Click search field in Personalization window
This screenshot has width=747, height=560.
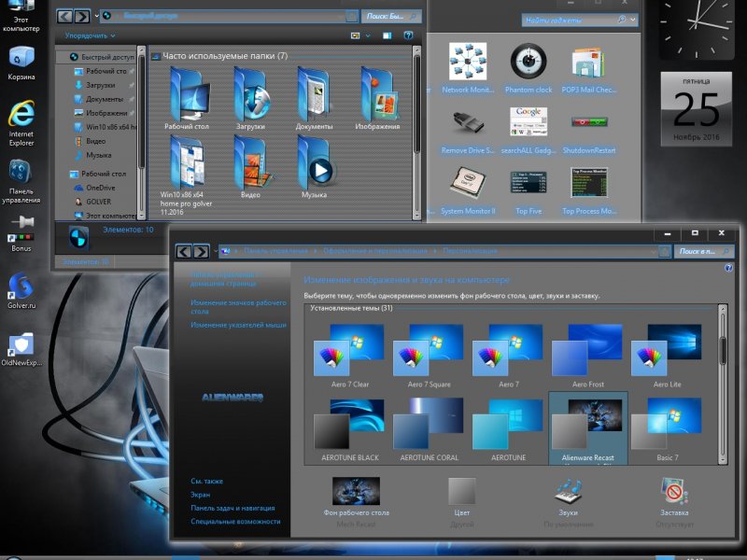704,251
